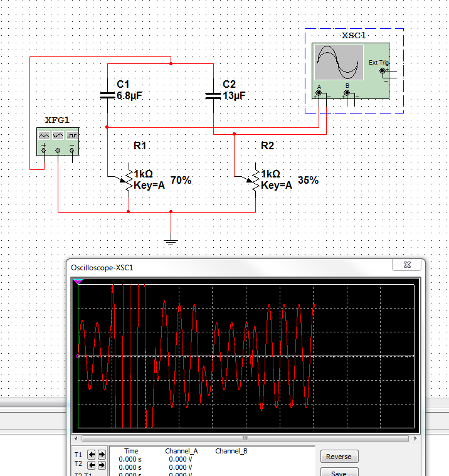Image resolution: width=449 pixels, height=476 pixels.
Task: Click the Channel_A column header
Action: [181, 451]
